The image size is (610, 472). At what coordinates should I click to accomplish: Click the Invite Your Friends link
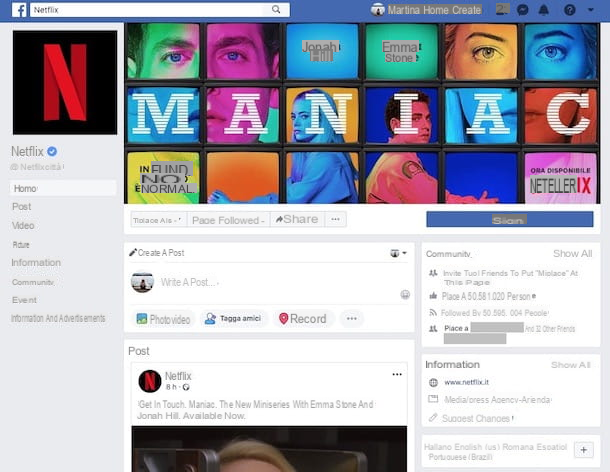510,278
